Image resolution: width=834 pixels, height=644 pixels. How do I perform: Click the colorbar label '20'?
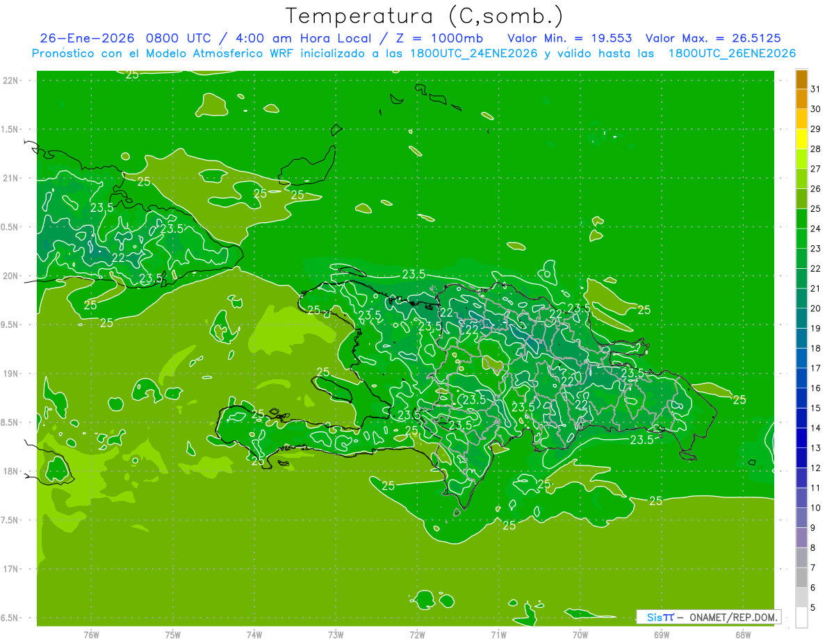[x=815, y=308]
